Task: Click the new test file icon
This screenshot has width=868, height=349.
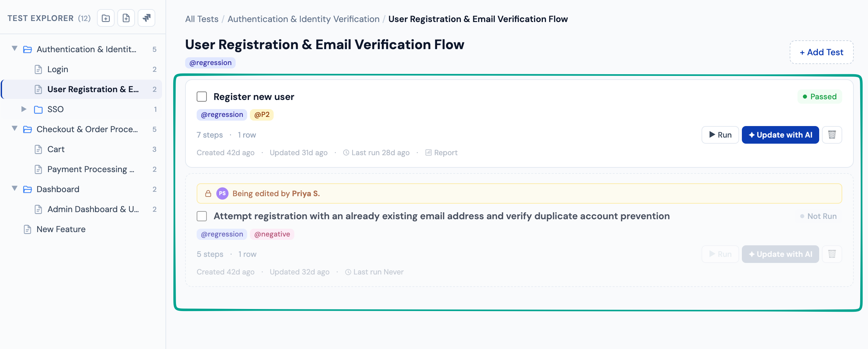Action: click(126, 18)
